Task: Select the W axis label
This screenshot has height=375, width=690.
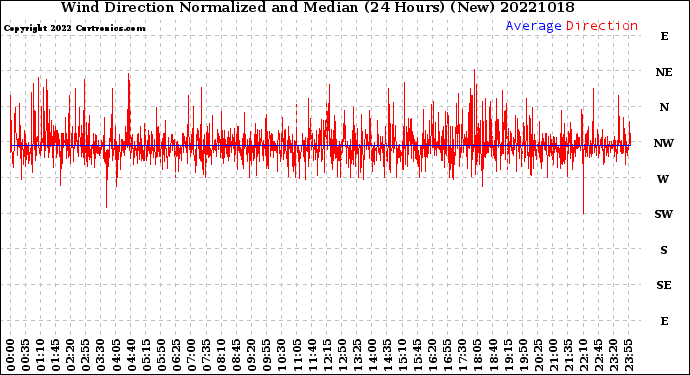Action: click(x=663, y=179)
